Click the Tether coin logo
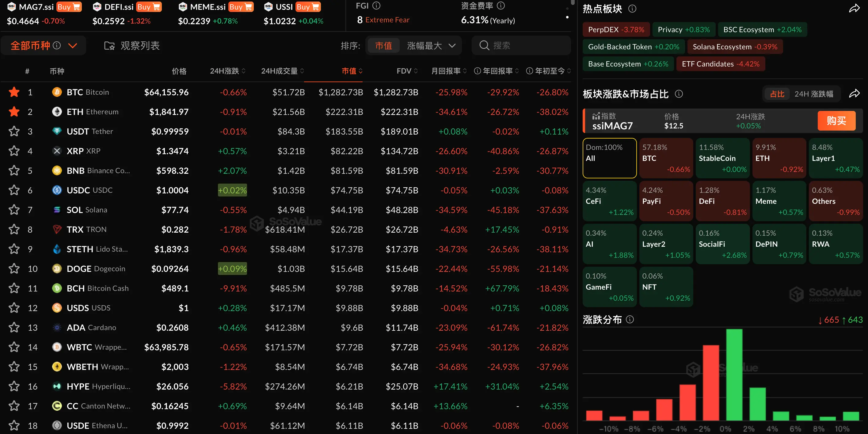This screenshot has height=434, width=868. tap(57, 131)
